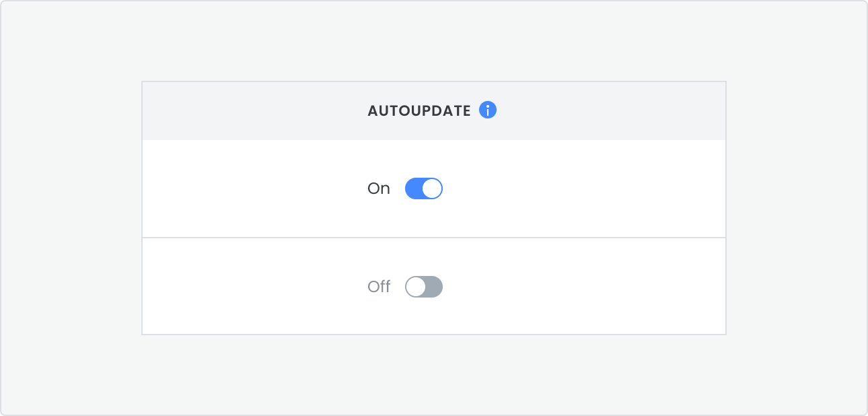Click the "On" label text
The image size is (868, 416).
tap(379, 189)
